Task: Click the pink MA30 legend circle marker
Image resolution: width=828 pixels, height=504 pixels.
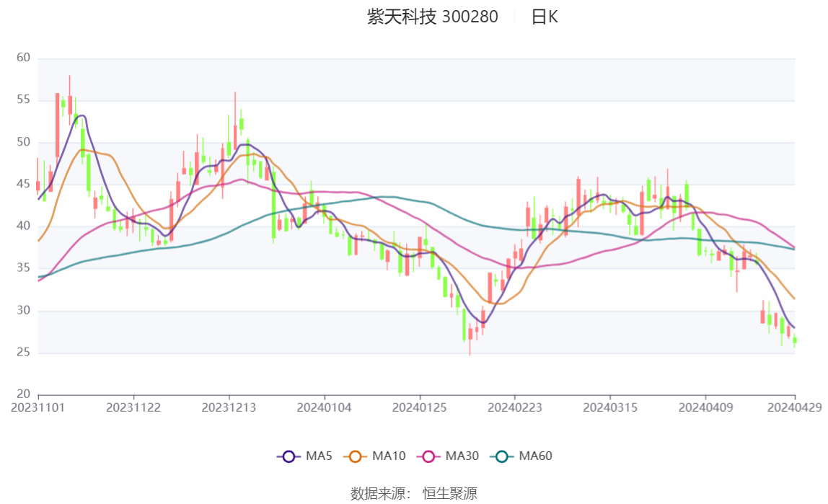Action: click(429, 456)
